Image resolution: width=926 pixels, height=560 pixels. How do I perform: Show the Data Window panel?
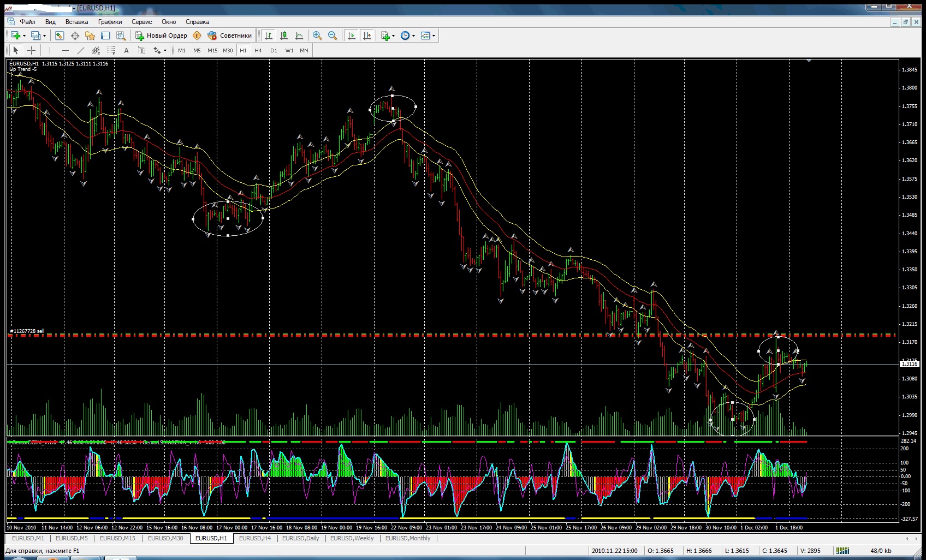75,35
